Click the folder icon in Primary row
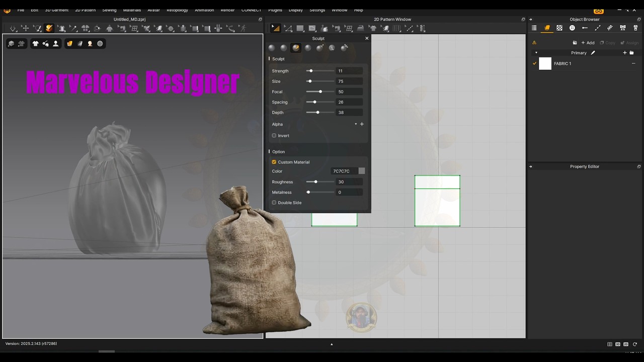 pos(631,53)
